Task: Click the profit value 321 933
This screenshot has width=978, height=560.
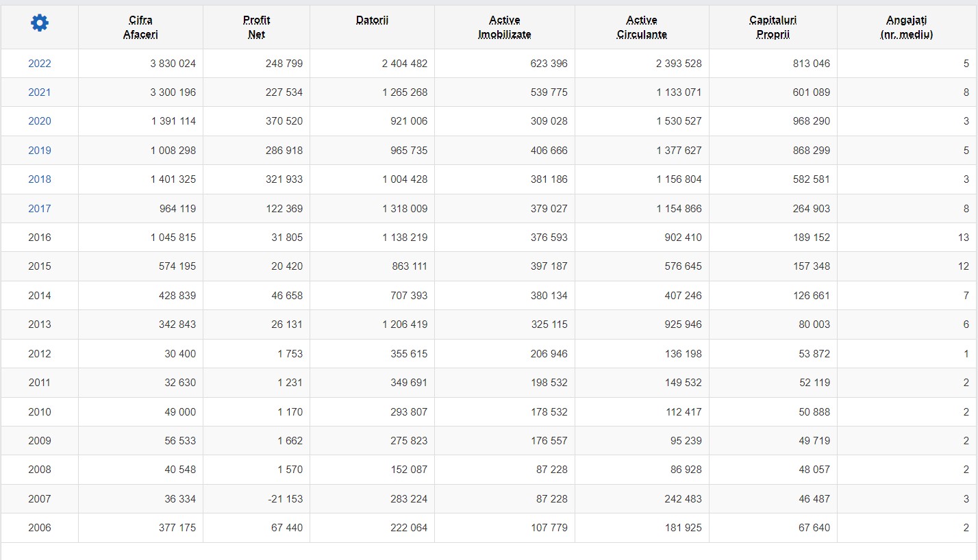Action: click(284, 179)
